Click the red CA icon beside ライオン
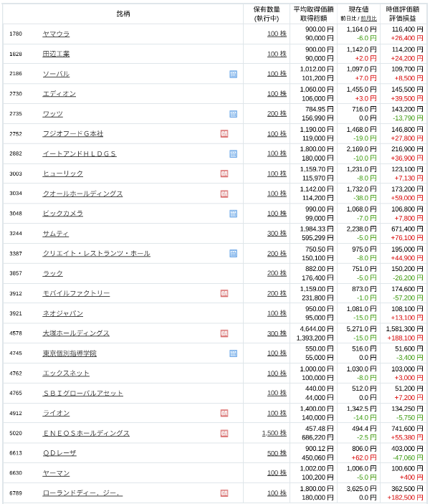 pyautogui.click(x=224, y=414)
